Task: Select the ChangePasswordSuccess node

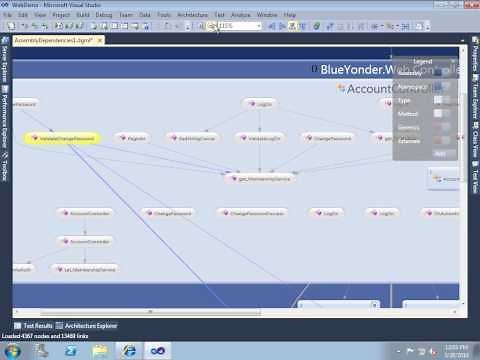Action: point(253,213)
